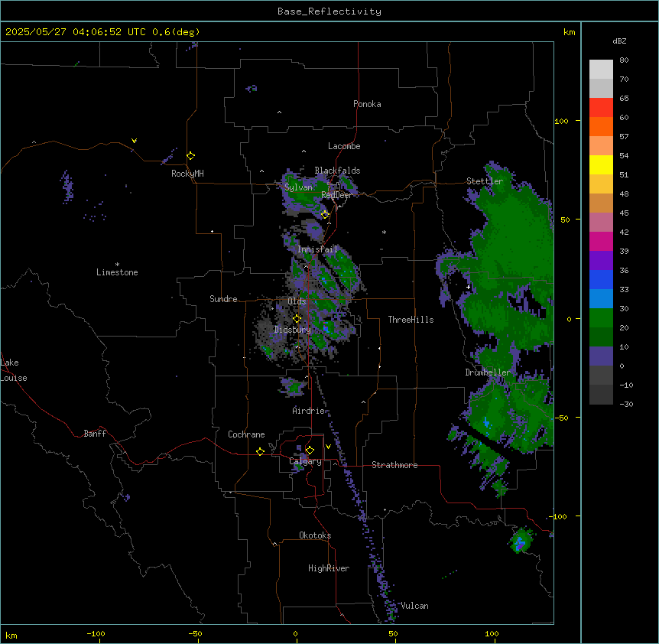This screenshot has width=659, height=644.
Task: Select the yellow diamond marker south of RedDeer
Action: pyautogui.click(x=325, y=215)
